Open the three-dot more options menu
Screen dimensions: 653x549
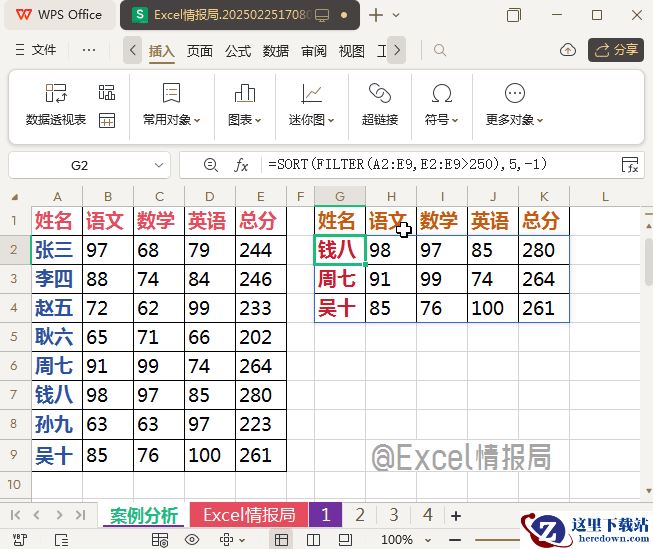89,50
